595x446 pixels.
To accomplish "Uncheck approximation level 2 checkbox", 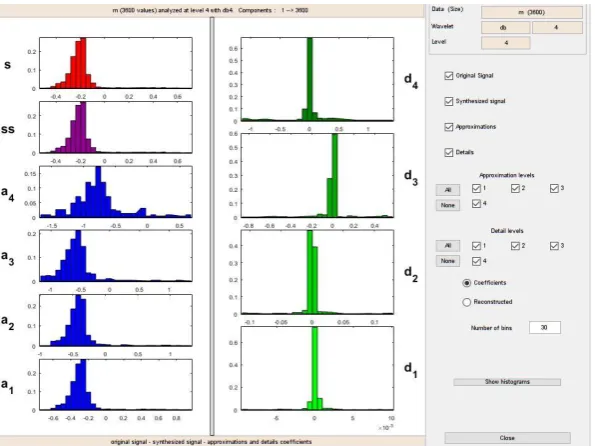I will coord(515,188).
